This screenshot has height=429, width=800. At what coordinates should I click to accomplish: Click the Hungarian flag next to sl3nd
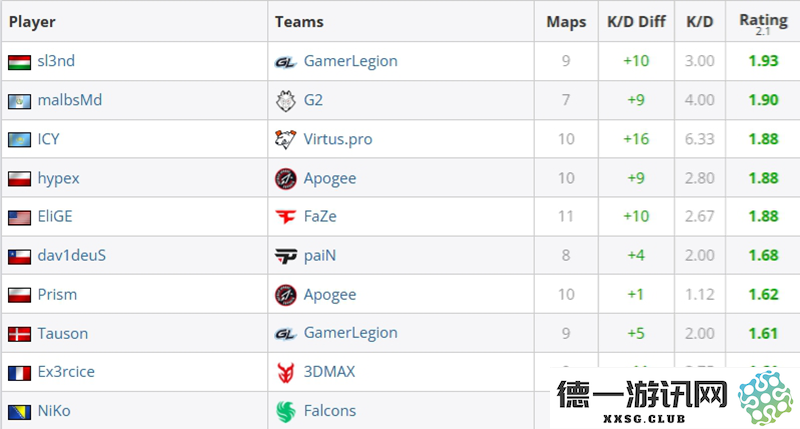click(19, 62)
